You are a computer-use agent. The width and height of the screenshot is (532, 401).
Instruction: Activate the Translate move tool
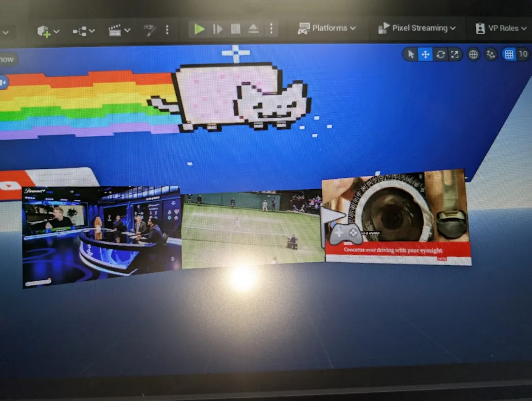(x=425, y=54)
